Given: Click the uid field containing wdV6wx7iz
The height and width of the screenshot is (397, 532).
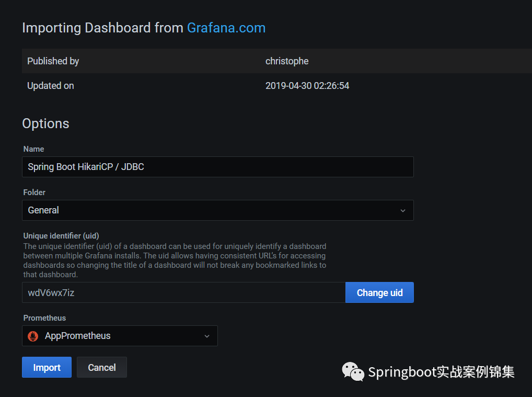Looking at the screenshot, I should (183, 292).
